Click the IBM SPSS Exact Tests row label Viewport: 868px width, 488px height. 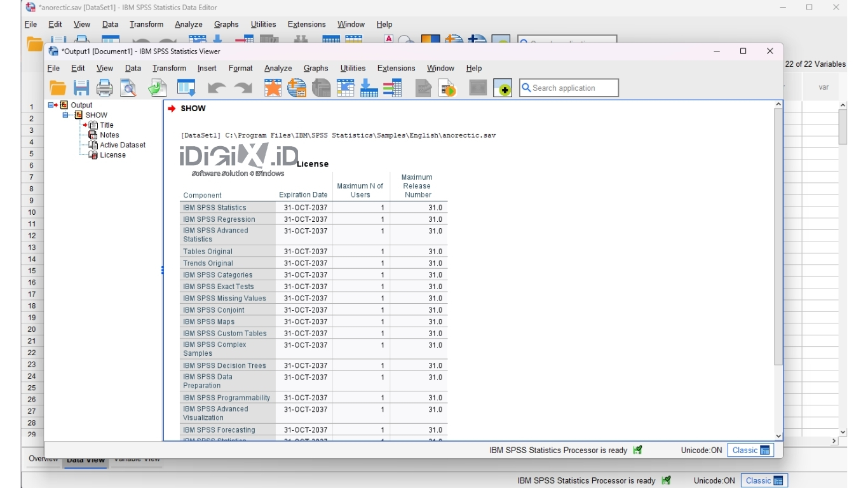tap(219, 287)
